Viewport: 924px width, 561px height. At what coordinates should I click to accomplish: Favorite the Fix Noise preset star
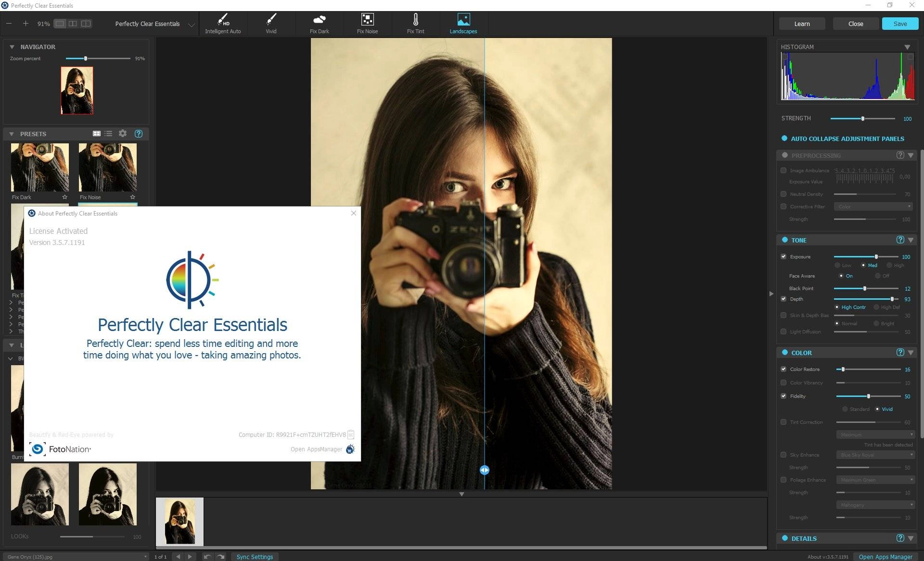(x=132, y=197)
